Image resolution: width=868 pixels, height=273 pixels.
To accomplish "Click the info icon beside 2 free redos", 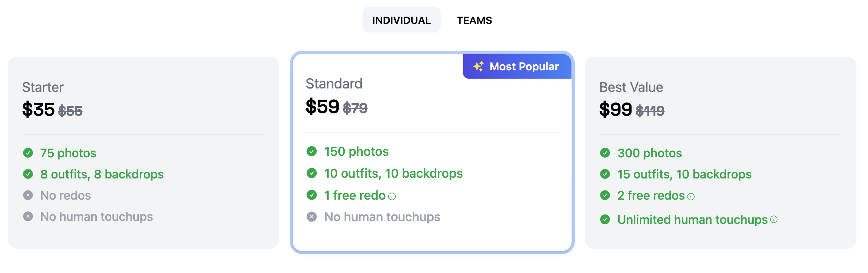I will (692, 196).
